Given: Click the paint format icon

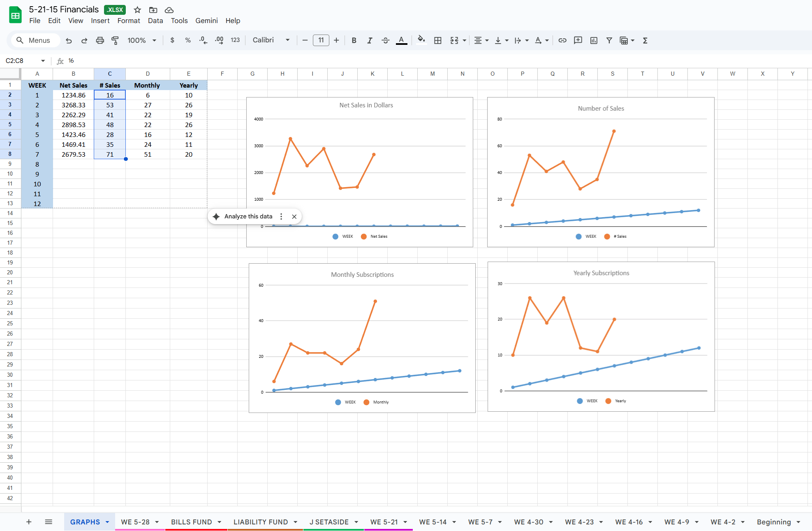Looking at the screenshot, I should pos(115,40).
